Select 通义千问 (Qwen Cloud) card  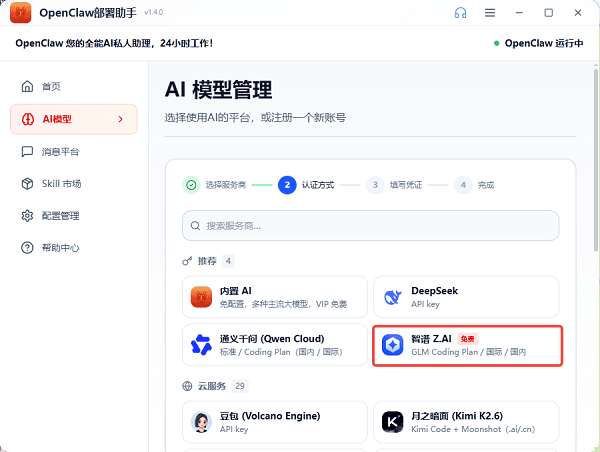point(275,345)
